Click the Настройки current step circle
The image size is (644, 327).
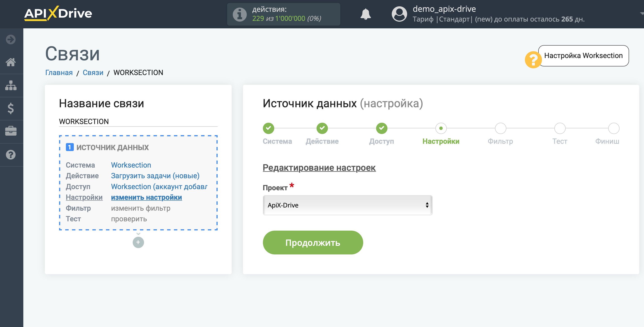point(441,128)
